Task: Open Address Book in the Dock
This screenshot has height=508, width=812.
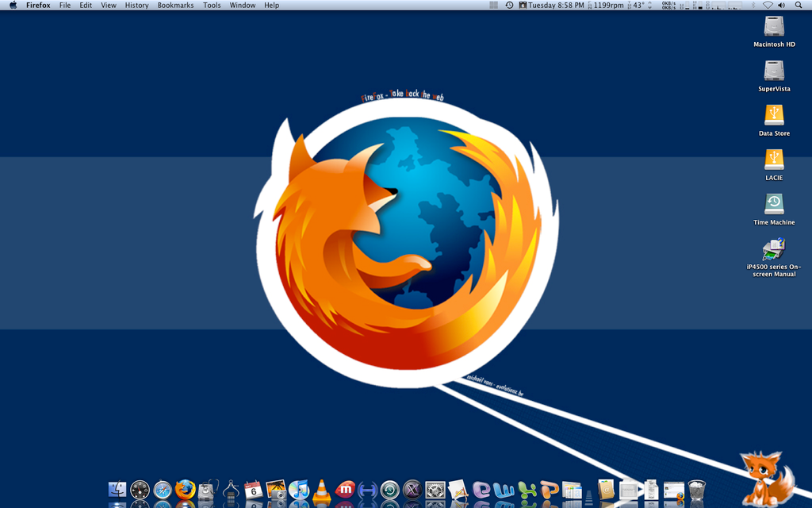Action: click(x=606, y=489)
